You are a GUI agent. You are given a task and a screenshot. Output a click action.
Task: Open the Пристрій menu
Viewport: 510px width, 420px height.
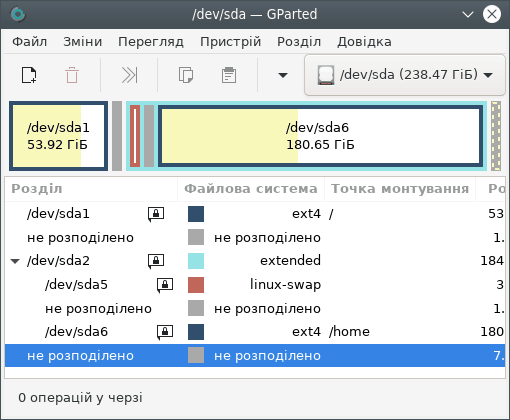[x=230, y=42]
